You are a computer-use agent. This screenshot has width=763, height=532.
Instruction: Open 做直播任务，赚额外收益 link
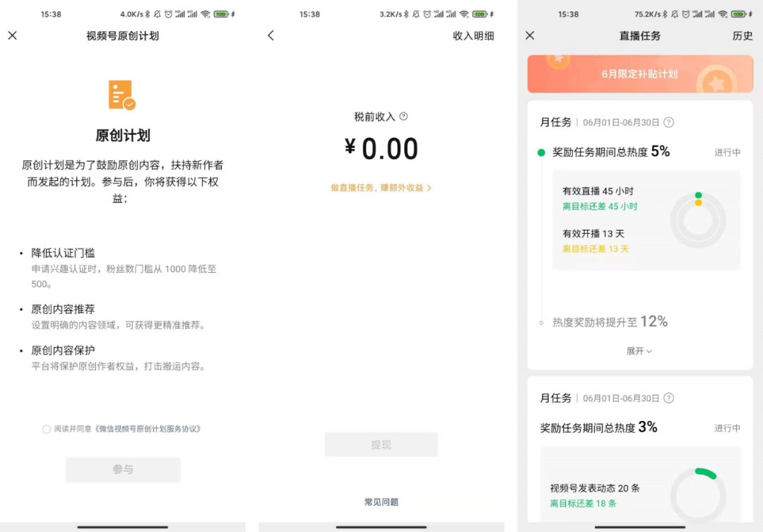pyautogui.click(x=381, y=187)
